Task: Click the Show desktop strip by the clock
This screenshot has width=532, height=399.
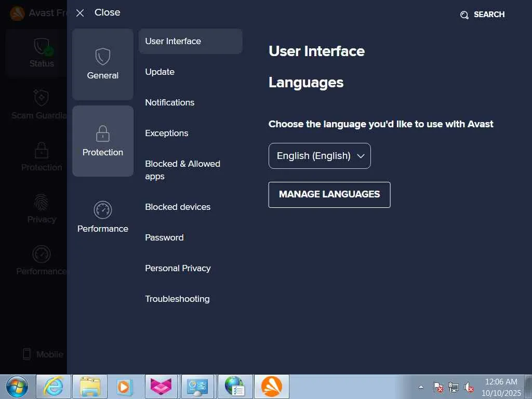Action: coord(528,387)
